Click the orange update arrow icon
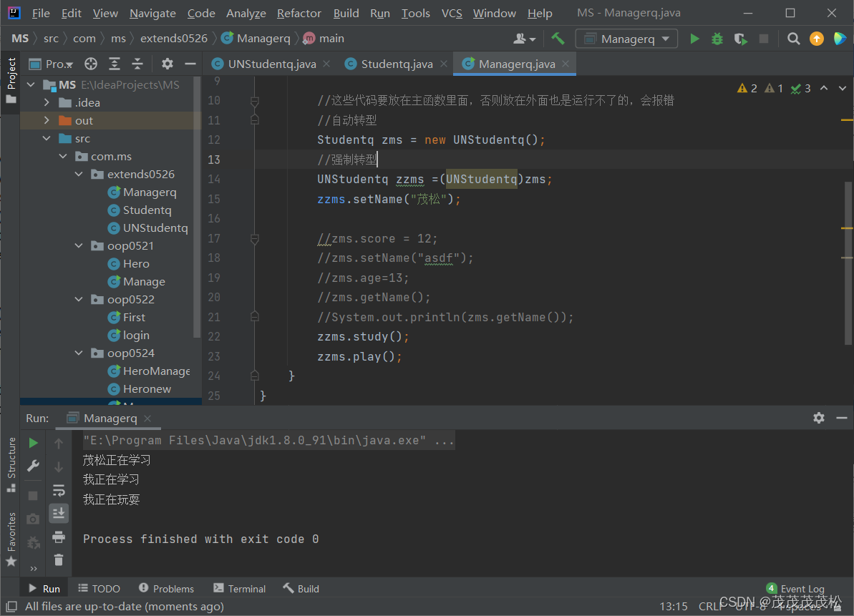 (817, 39)
